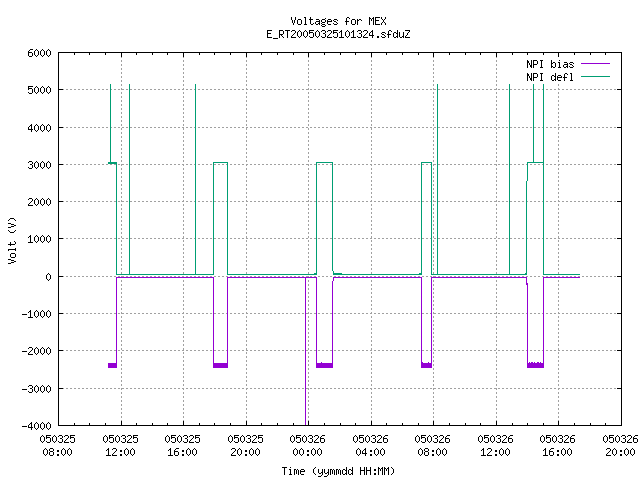640x480 pixels.
Task: Click the 'Voltages for MEX' chart title
Action: coord(338,21)
